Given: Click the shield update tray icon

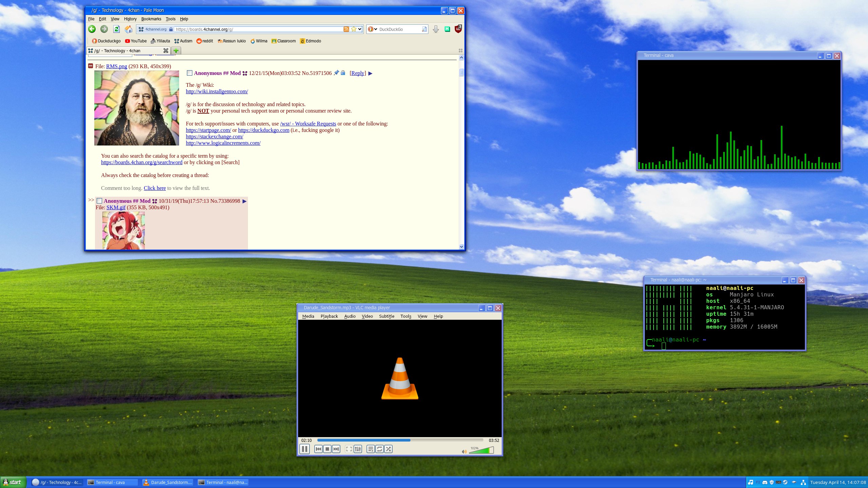Looking at the screenshot, I should (772, 482).
